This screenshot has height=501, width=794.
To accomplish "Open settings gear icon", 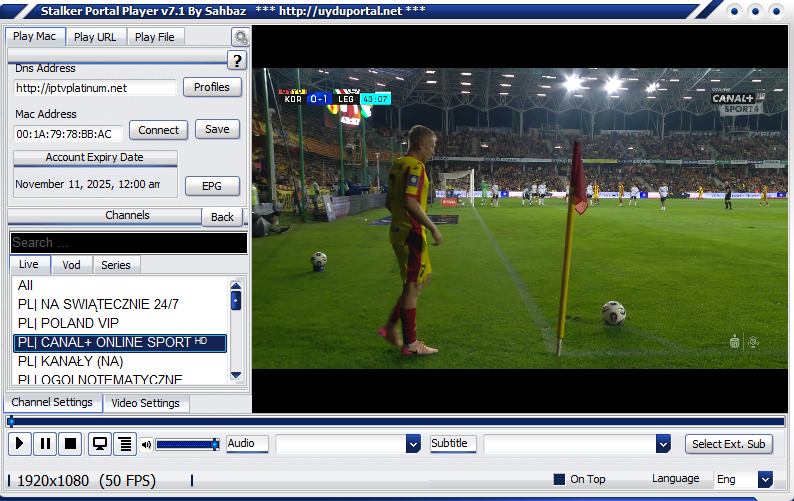I will click(x=240, y=37).
